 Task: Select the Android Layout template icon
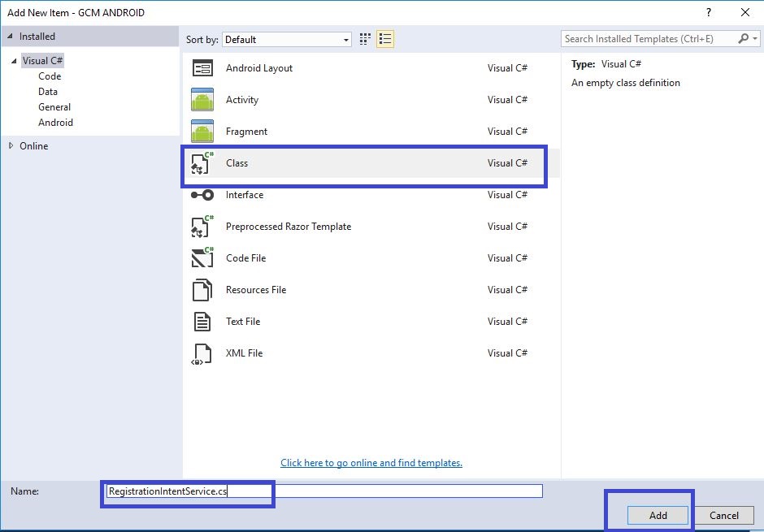(202, 68)
